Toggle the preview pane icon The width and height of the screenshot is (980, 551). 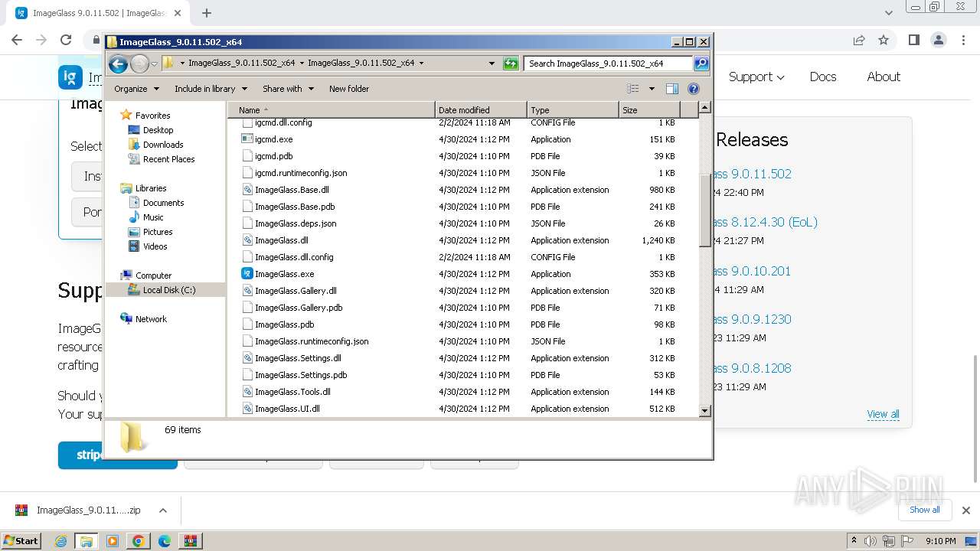[x=671, y=89]
